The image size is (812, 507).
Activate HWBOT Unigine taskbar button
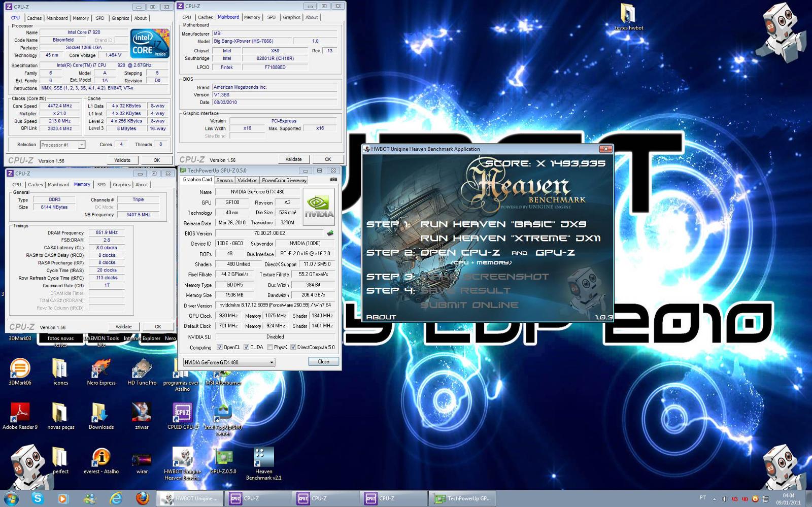pos(191,498)
